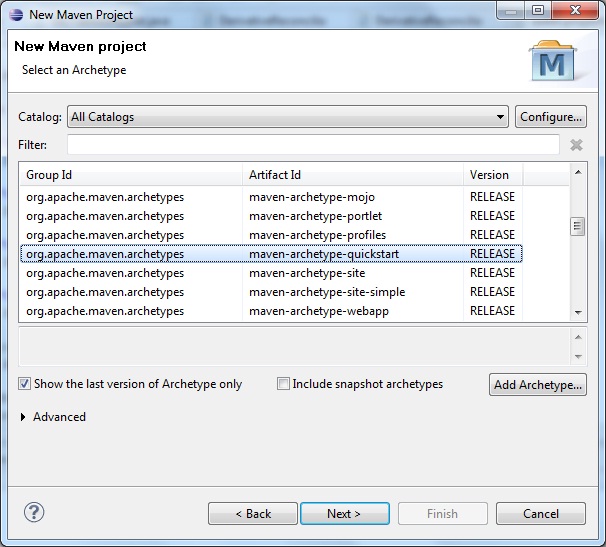Clear the filter with the X icon
The height and width of the screenshot is (547, 606).
pos(576,145)
